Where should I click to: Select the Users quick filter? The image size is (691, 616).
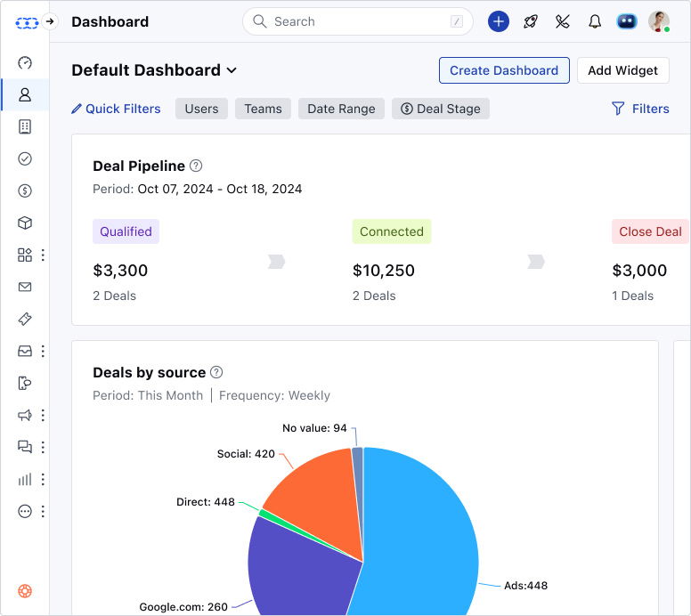click(x=201, y=109)
